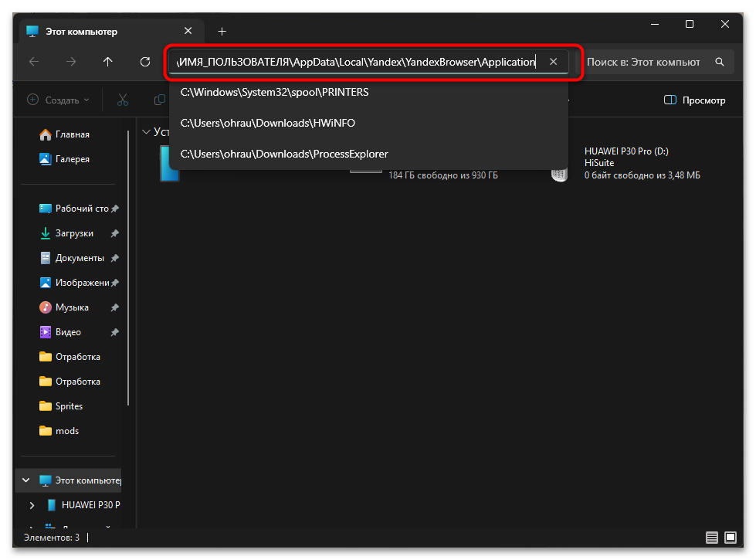Click 0 байт свободно из 3,48 МБ text
This screenshot has height=560, width=756.
[642, 175]
